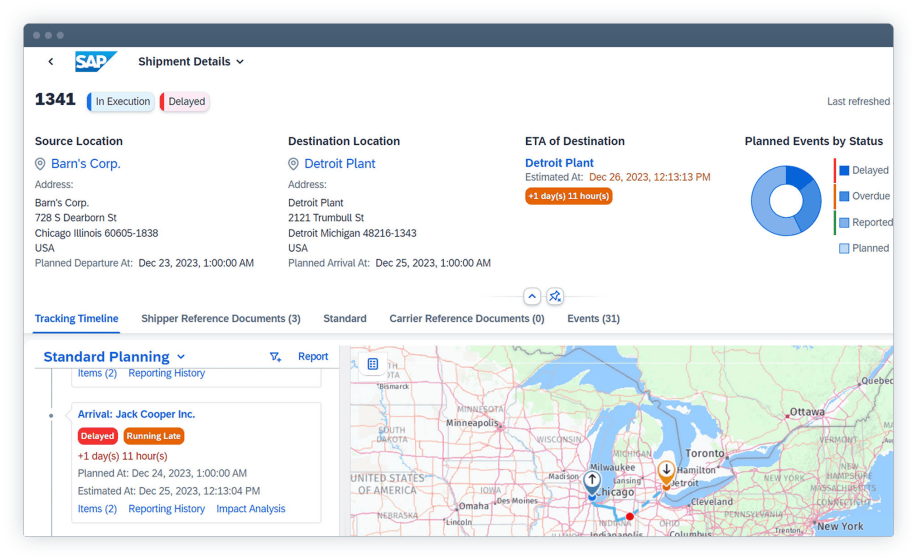Viewport: 917px width, 560px height.
Task: Click Estimated At: Dec 25, 2023, 12:13:04 PM
Action: (x=169, y=492)
